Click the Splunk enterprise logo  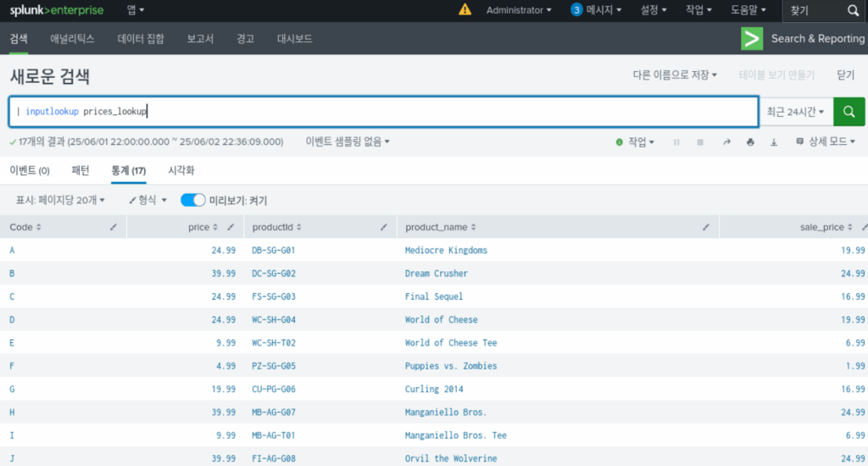click(57, 10)
